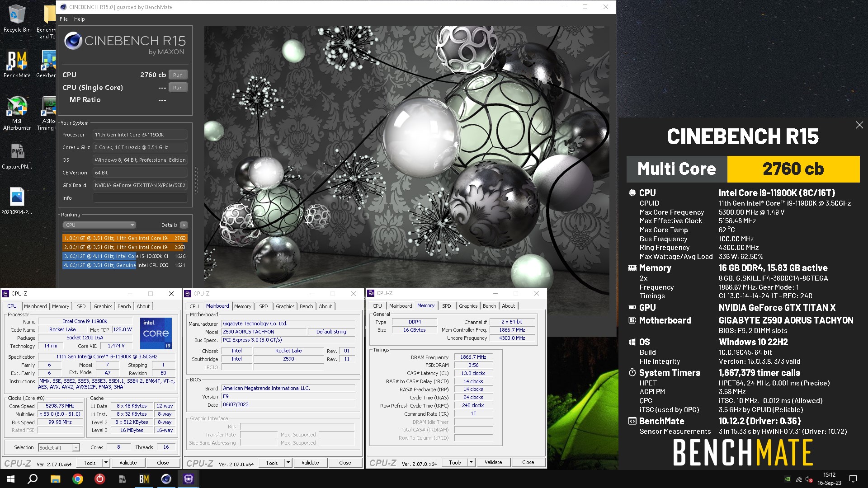Click Tools button in CPU-Z Processor window
The image size is (868, 488).
90,463
